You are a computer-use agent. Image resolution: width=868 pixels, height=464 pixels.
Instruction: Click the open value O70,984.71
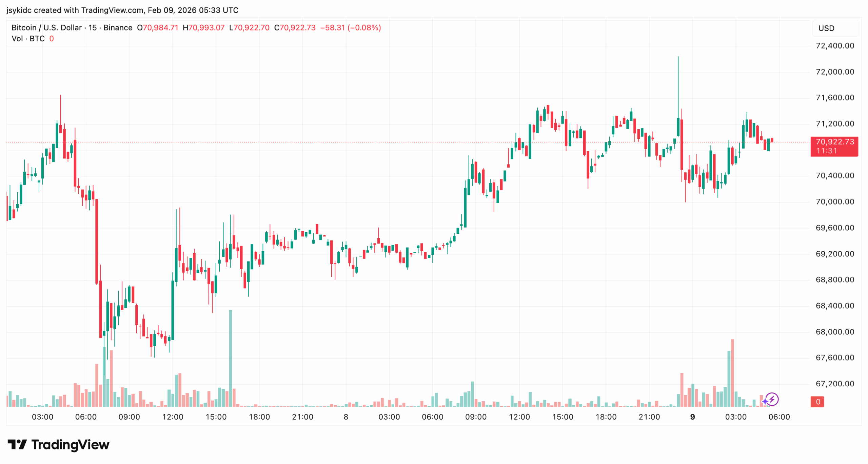coord(157,28)
